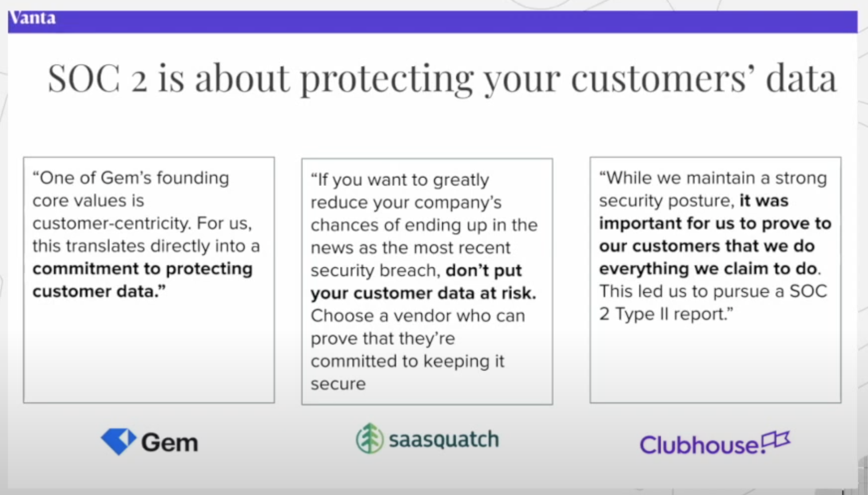Click the purple Clubhouse wordmark
The image size is (868, 495).
point(700,444)
